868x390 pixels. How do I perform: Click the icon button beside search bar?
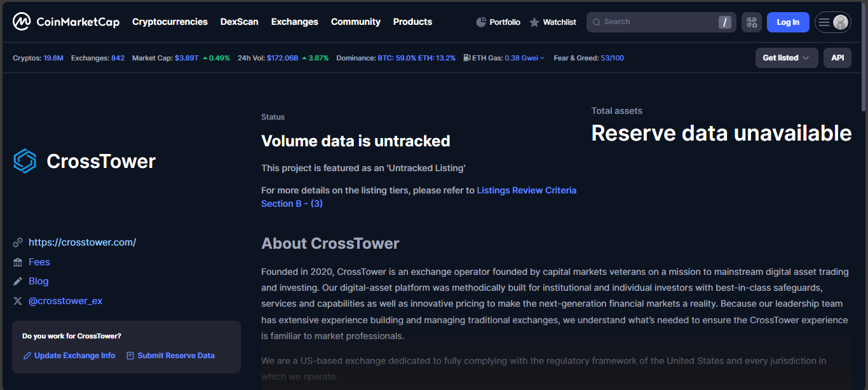coord(752,22)
